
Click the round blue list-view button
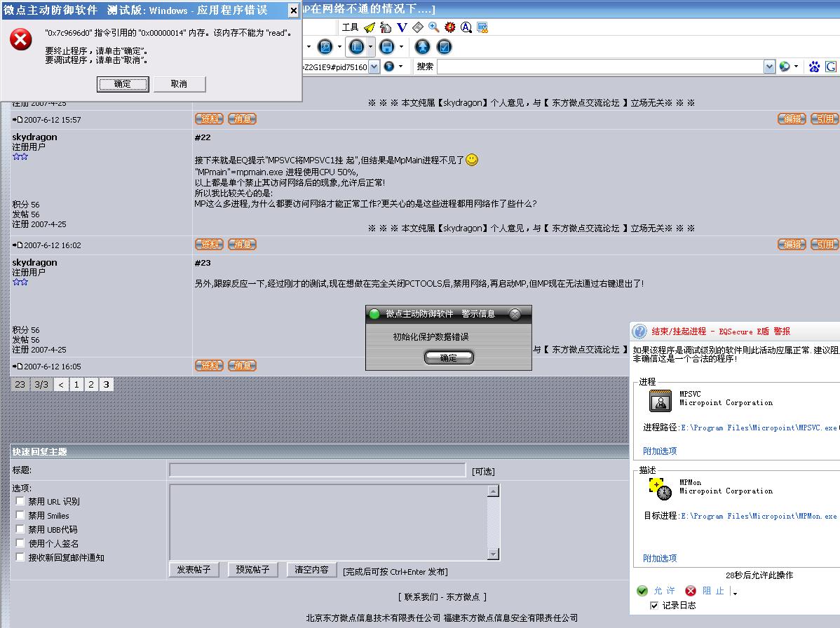tap(356, 47)
